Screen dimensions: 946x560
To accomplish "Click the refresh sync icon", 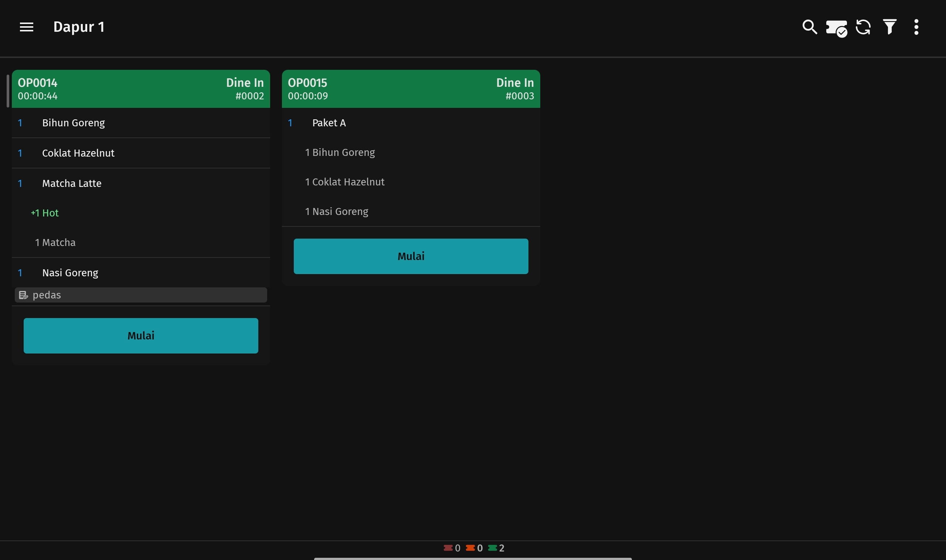I will (x=863, y=27).
